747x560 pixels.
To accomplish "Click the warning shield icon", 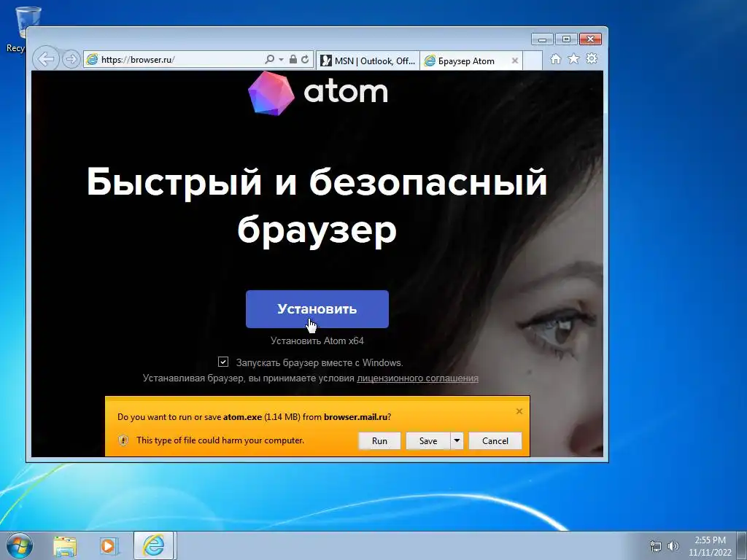I will (123, 440).
